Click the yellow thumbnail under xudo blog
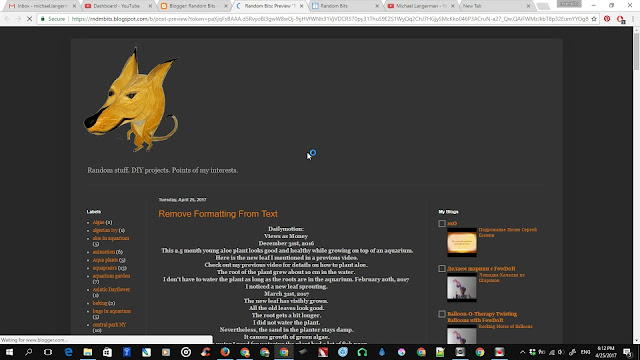Image resolution: width=640 pixels, height=360 pixels. click(x=462, y=242)
